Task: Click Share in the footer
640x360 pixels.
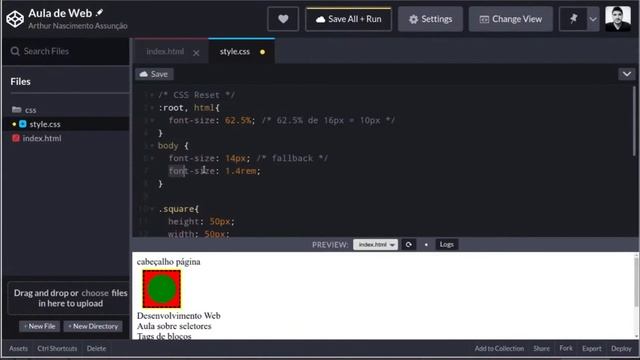Action: pos(541,348)
